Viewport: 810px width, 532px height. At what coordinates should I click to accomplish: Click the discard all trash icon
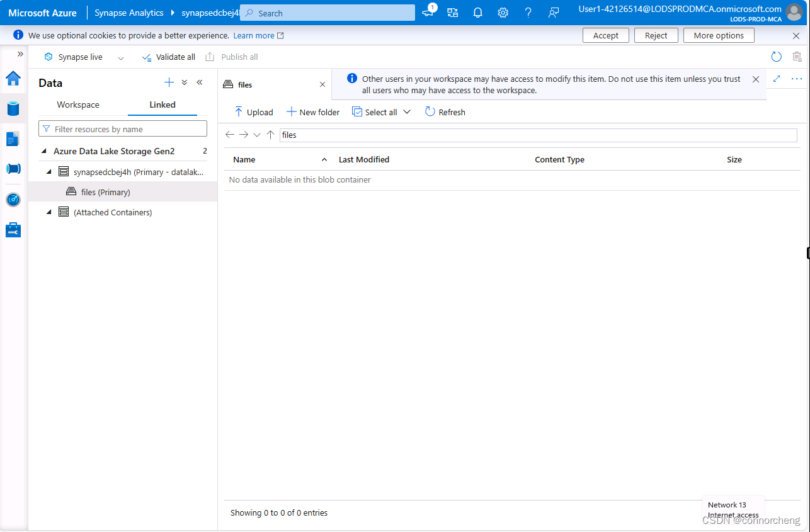click(797, 57)
